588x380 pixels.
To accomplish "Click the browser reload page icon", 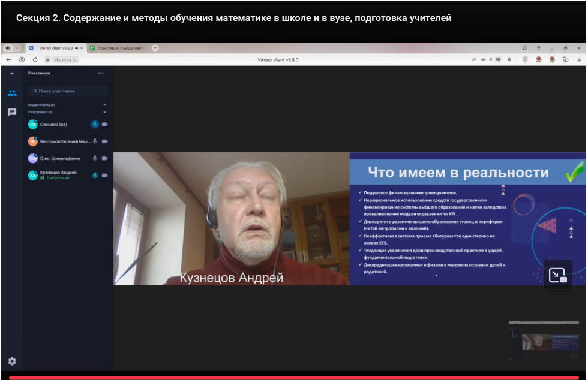I will (x=35, y=60).
